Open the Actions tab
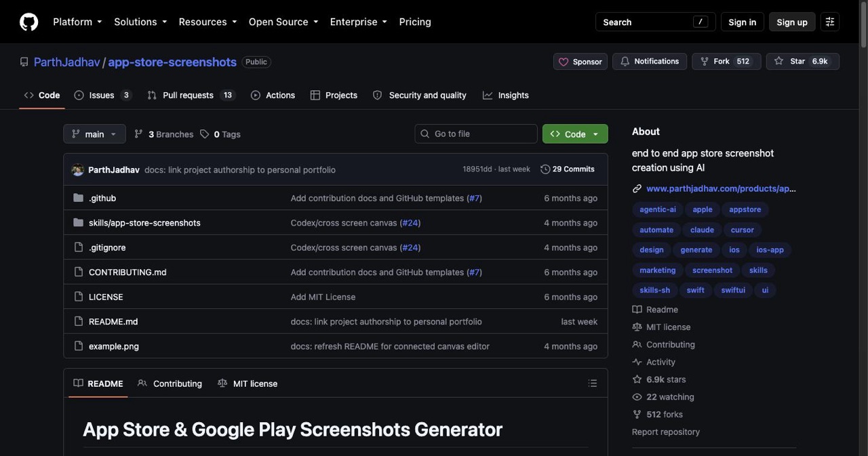Image resolution: width=868 pixels, height=456 pixels. 273,96
